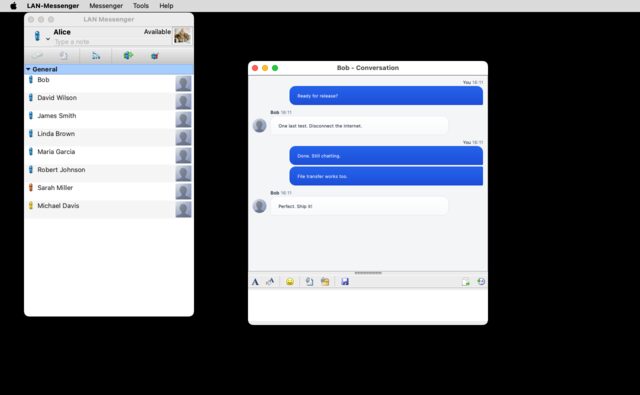This screenshot has height=395, width=640.
Task: Click the 'One last test' message from Bob
Action: tap(359, 126)
